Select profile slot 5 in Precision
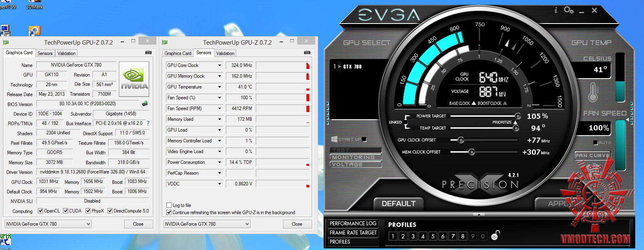The image size is (644, 250). (x=433, y=236)
